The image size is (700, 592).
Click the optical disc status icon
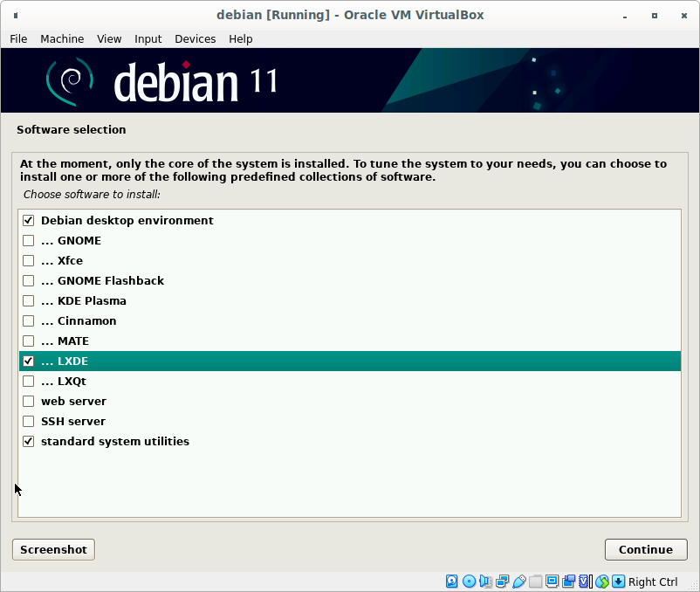[469, 582]
